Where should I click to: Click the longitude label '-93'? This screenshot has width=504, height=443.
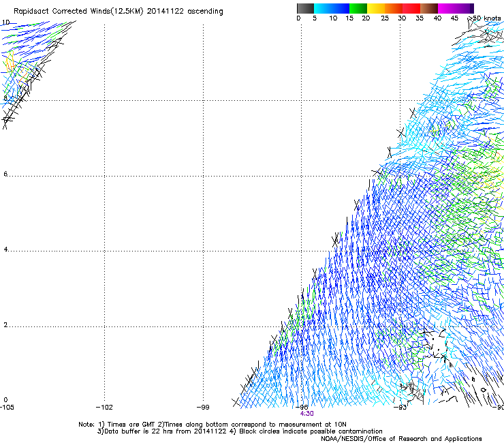(400, 408)
